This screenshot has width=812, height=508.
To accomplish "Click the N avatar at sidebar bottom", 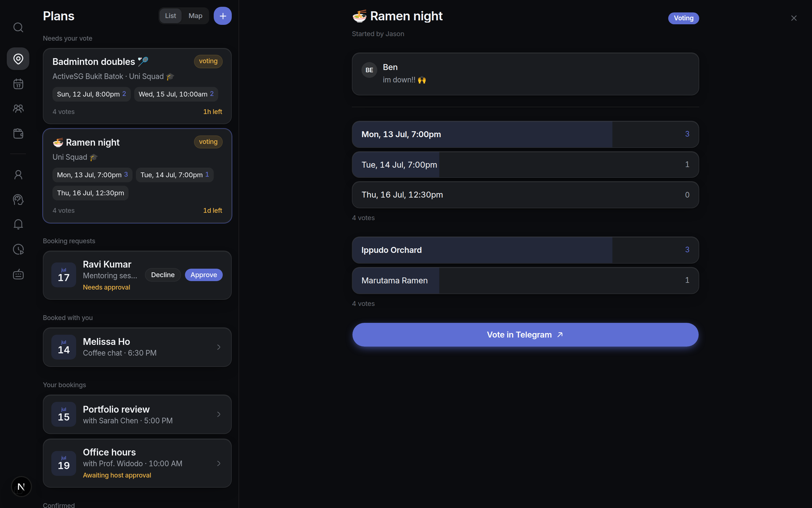I will tap(21, 487).
